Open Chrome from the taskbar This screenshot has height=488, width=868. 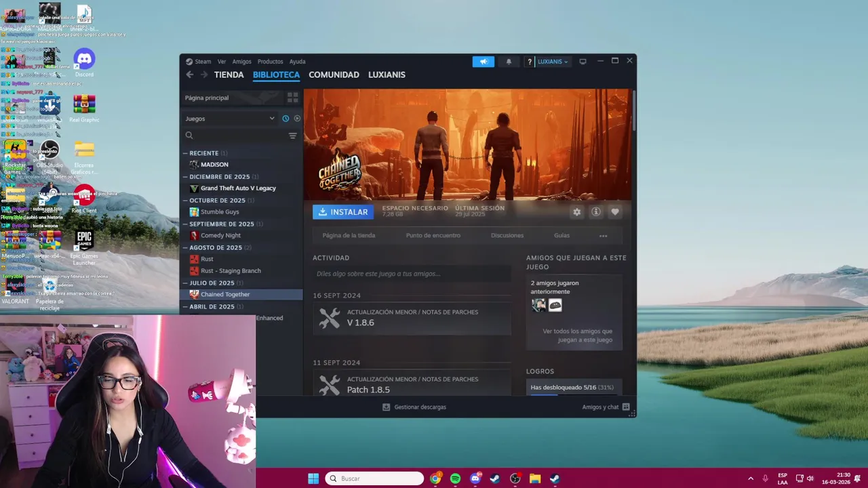click(435, 479)
